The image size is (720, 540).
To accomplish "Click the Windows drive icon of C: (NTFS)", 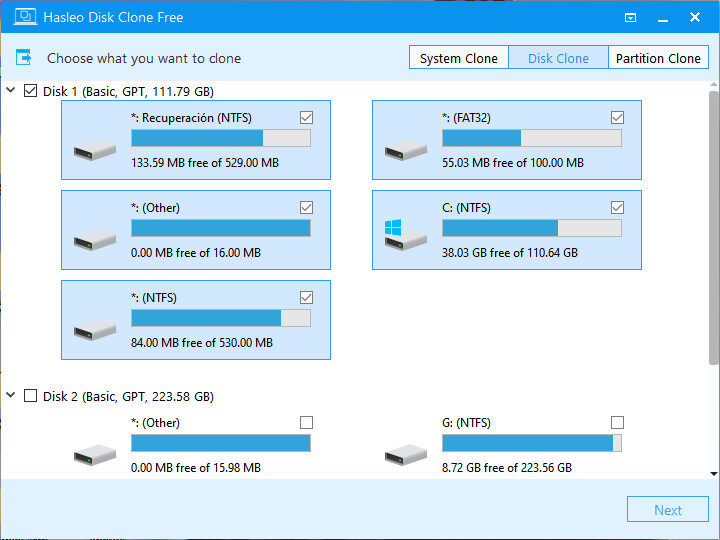I will coord(406,235).
